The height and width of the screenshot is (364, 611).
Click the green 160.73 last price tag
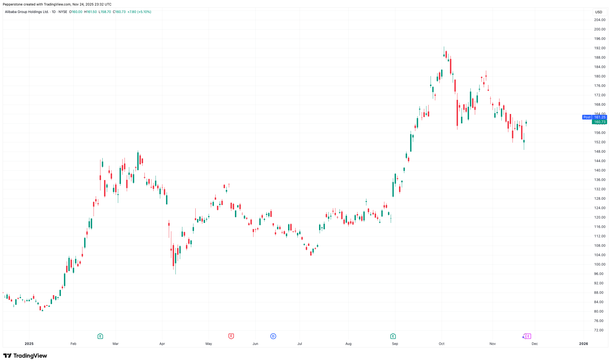tap(599, 122)
